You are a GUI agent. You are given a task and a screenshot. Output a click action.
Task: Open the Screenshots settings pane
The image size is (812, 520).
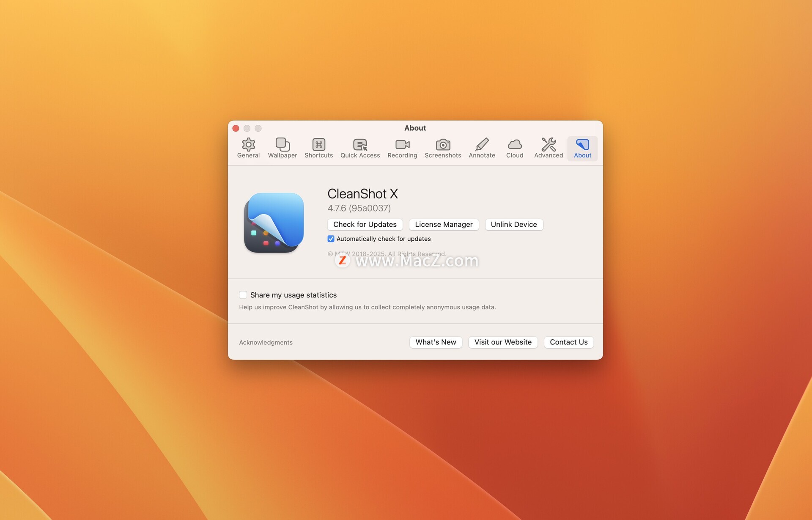(x=443, y=148)
